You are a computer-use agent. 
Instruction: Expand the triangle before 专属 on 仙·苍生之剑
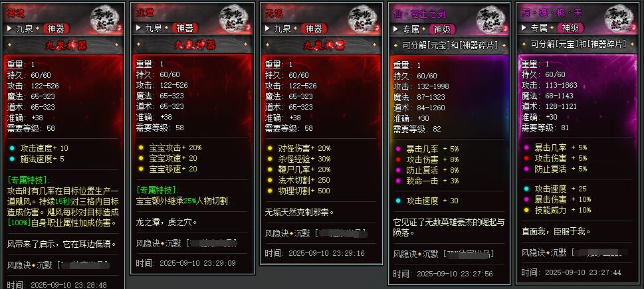[x=395, y=29]
